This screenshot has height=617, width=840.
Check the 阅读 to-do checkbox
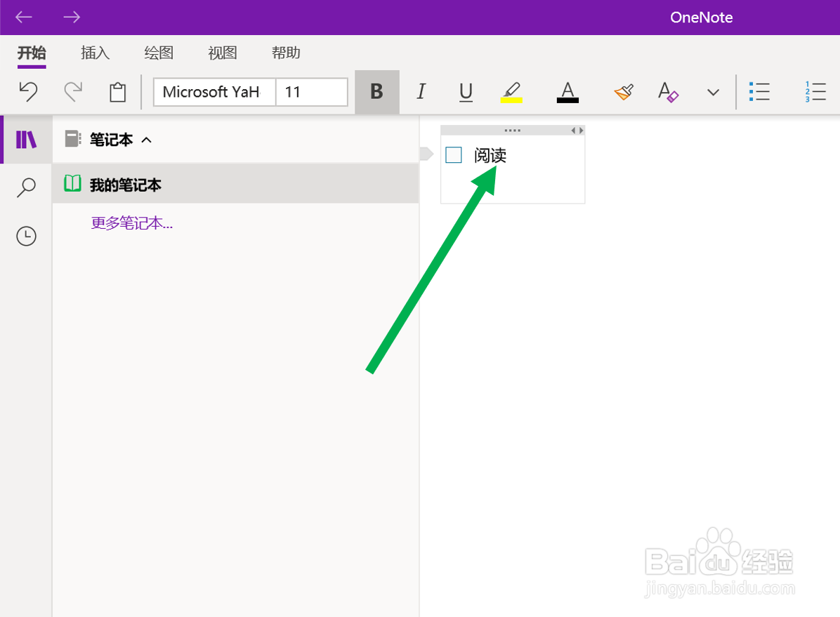(x=454, y=155)
